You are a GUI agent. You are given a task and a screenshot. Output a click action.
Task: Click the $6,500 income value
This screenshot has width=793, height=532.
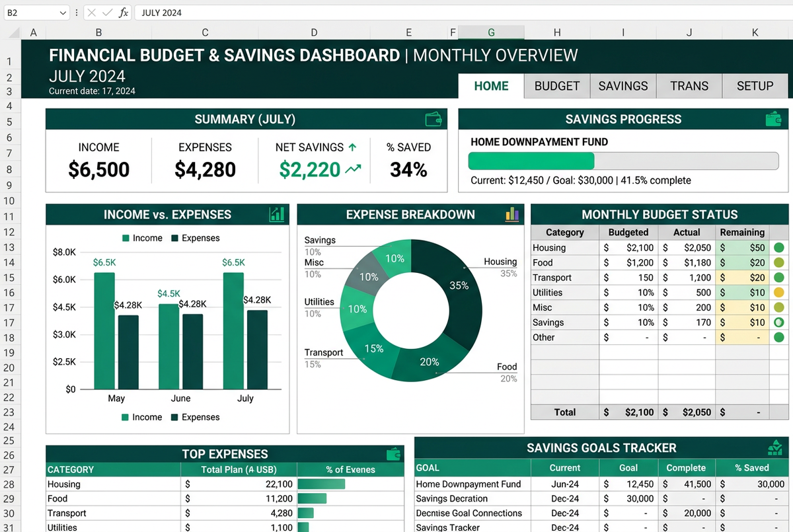[99, 170]
